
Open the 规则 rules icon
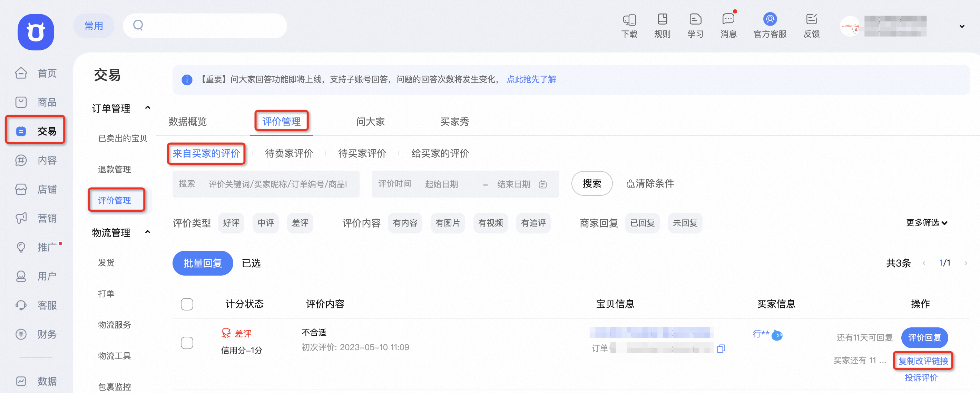tap(662, 26)
